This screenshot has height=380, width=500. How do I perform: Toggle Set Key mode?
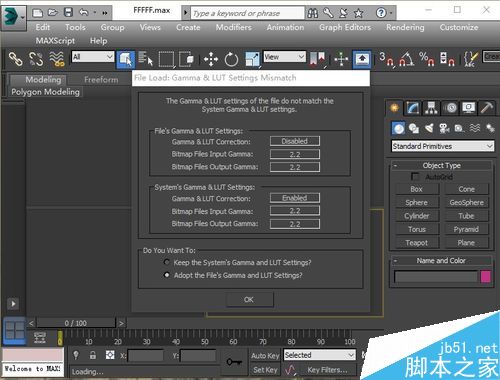click(x=265, y=370)
